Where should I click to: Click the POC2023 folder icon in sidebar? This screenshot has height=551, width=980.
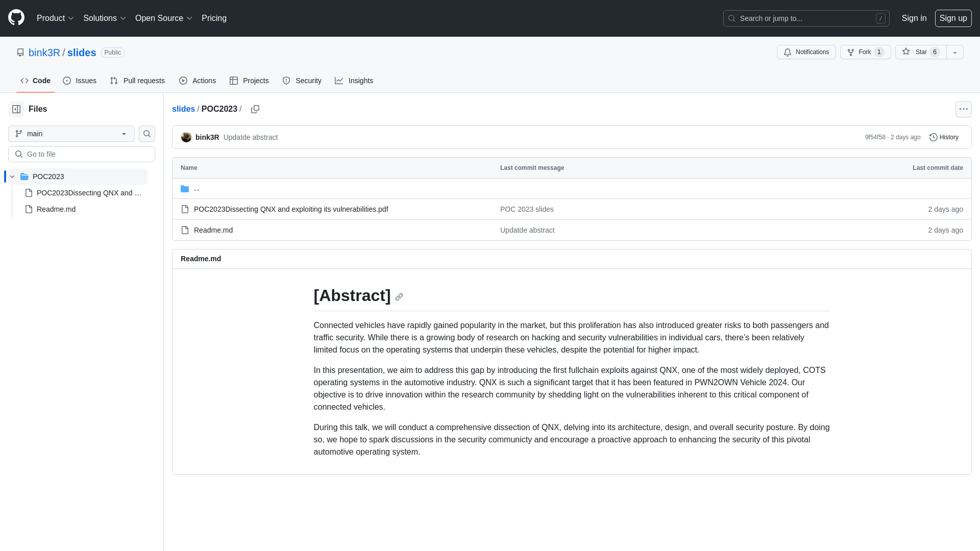(24, 177)
